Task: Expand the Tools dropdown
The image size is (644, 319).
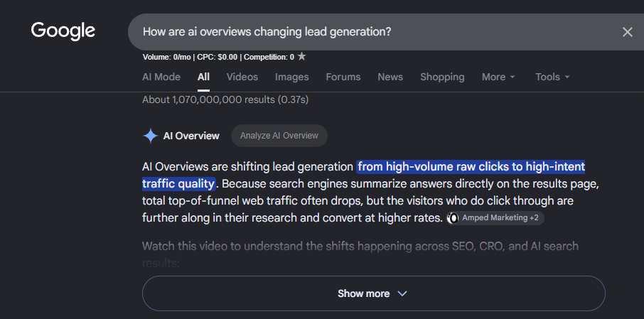Action: (552, 77)
